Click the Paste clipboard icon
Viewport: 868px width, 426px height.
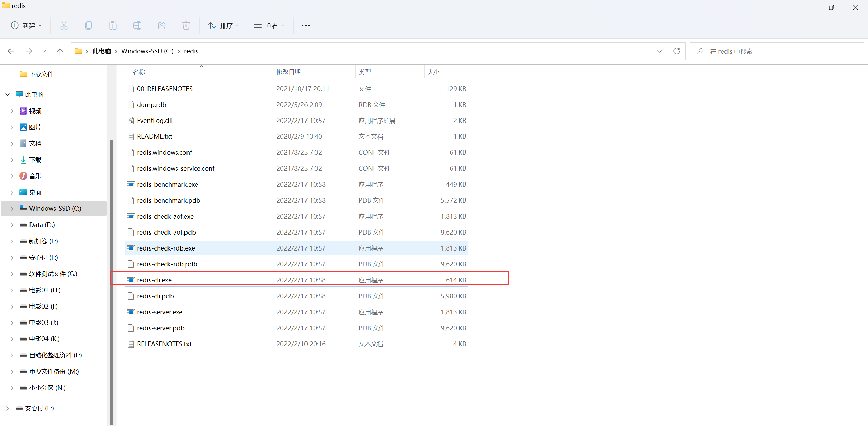pyautogui.click(x=113, y=25)
